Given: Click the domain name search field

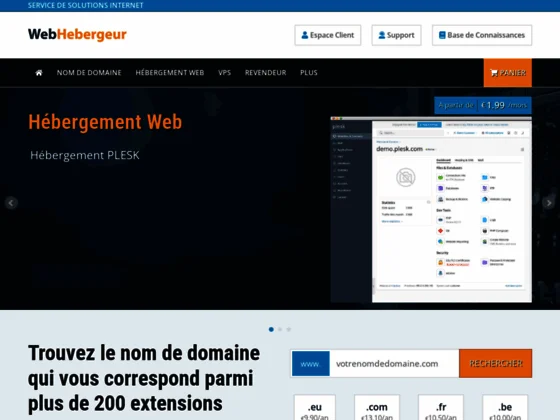Looking at the screenshot, I should click(394, 364).
